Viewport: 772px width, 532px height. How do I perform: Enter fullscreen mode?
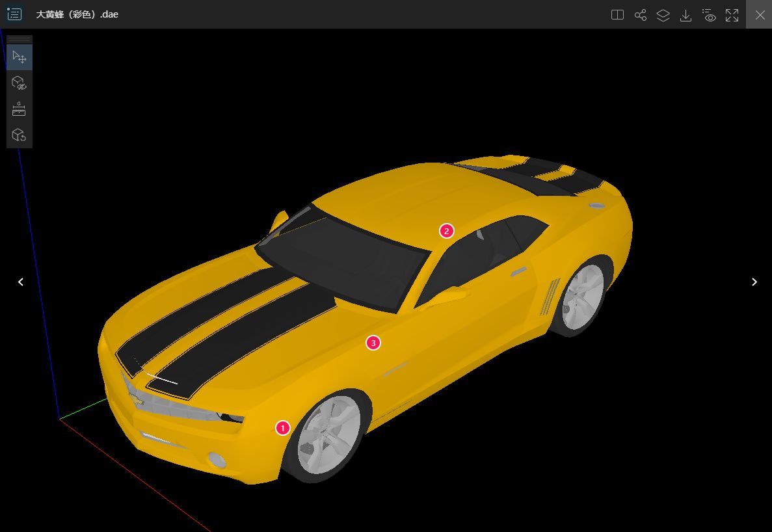pos(732,15)
